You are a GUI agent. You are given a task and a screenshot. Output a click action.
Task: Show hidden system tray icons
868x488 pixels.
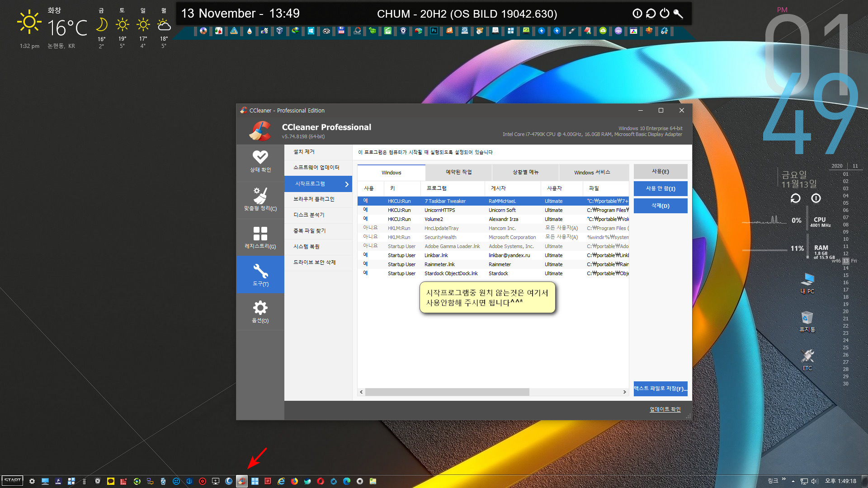[x=793, y=481]
